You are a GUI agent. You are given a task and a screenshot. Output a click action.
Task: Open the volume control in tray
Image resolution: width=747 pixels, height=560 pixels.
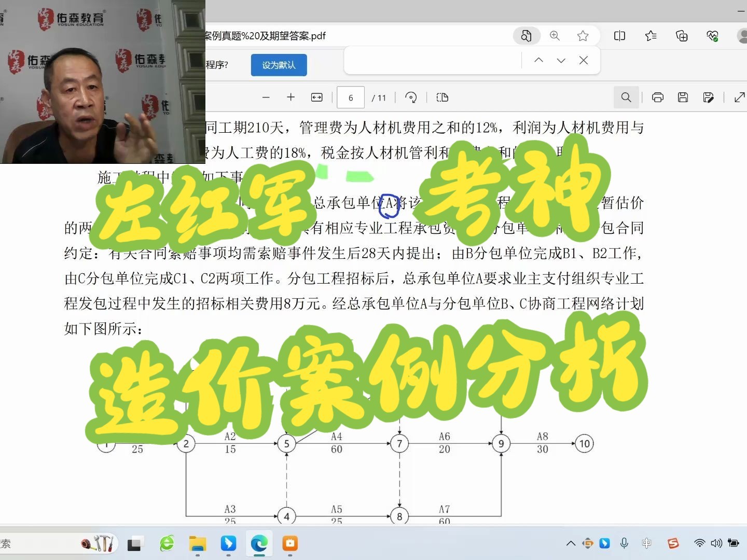pos(716,543)
